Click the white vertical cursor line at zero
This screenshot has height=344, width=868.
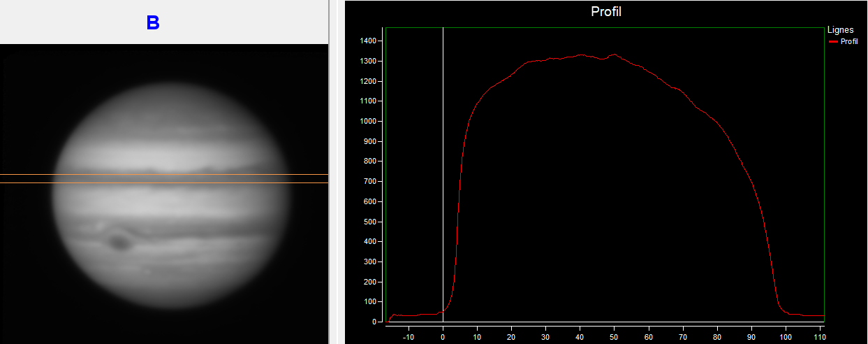click(x=443, y=175)
